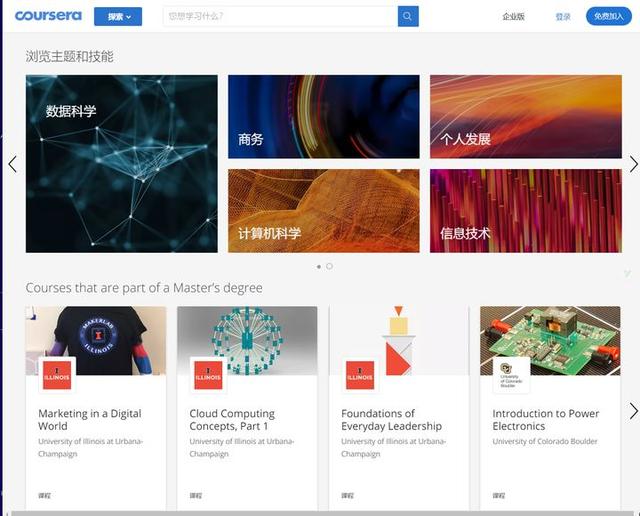Viewport: 640px width, 516px height.
Task: Select the first carousel page dot
Action: [319, 267]
